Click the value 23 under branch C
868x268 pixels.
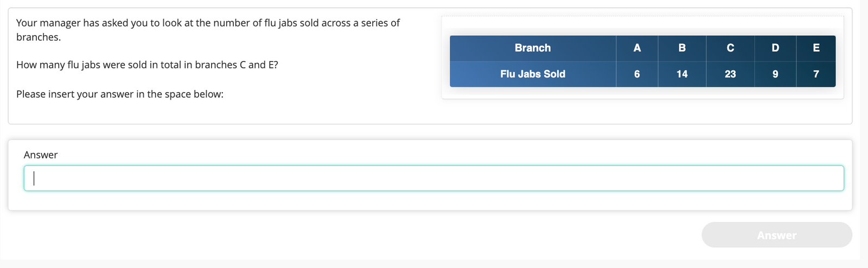point(730,74)
